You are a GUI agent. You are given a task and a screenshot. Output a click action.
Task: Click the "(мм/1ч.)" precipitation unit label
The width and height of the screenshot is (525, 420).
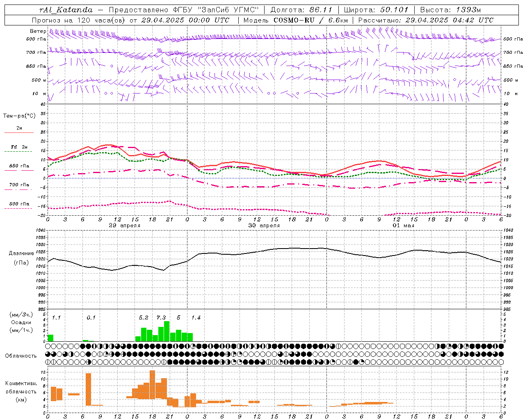click(x=21, y=330)
